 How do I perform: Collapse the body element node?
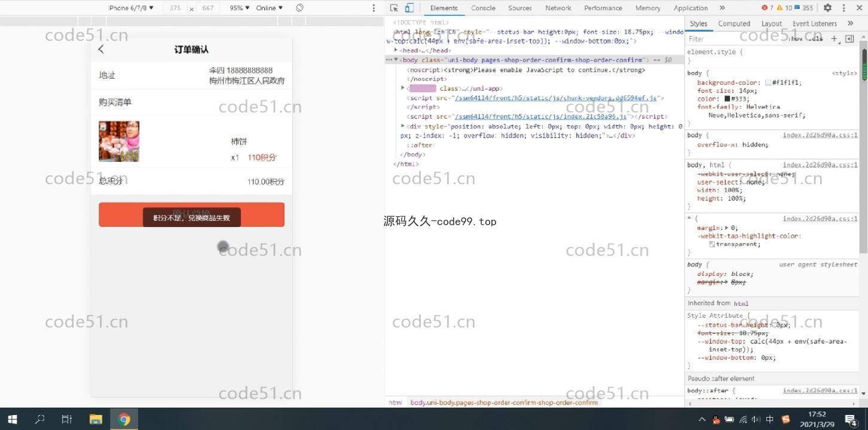coord(396,60)
